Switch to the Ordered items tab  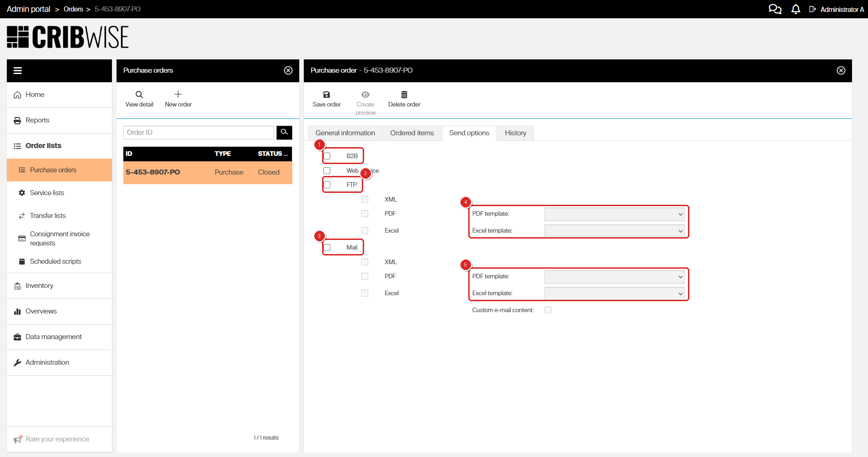(412, 133)
